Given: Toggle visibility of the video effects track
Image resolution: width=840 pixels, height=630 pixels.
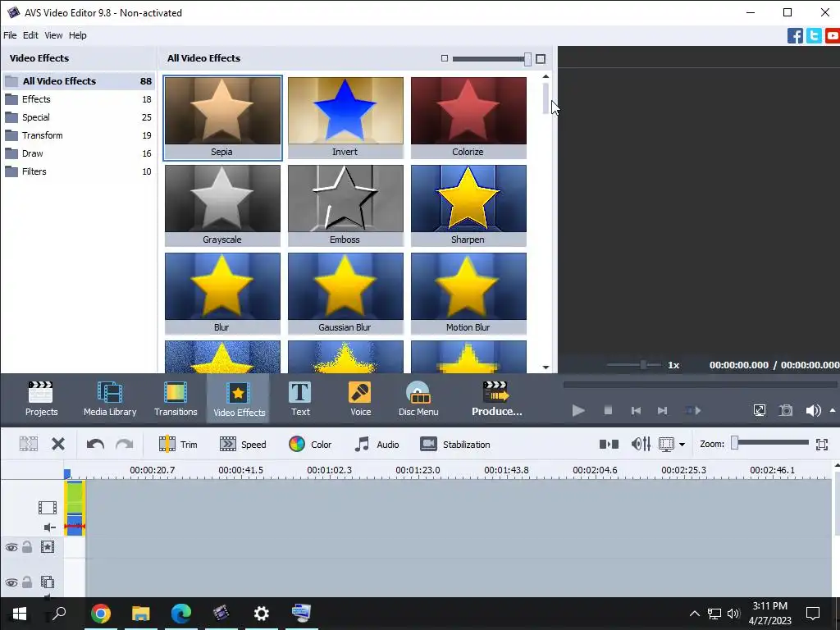Looking at the screenshot, I should tap(11, 547).
